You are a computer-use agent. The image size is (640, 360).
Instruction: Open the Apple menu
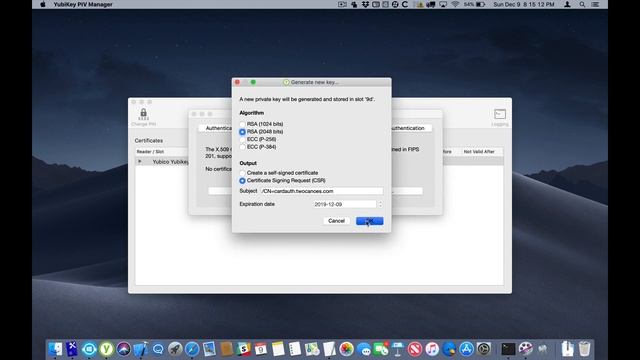point(42,4)
